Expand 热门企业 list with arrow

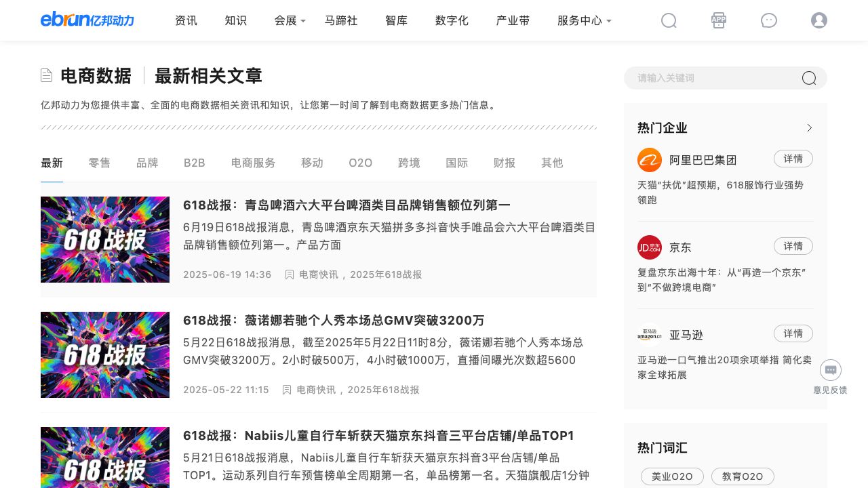point(809,128)
